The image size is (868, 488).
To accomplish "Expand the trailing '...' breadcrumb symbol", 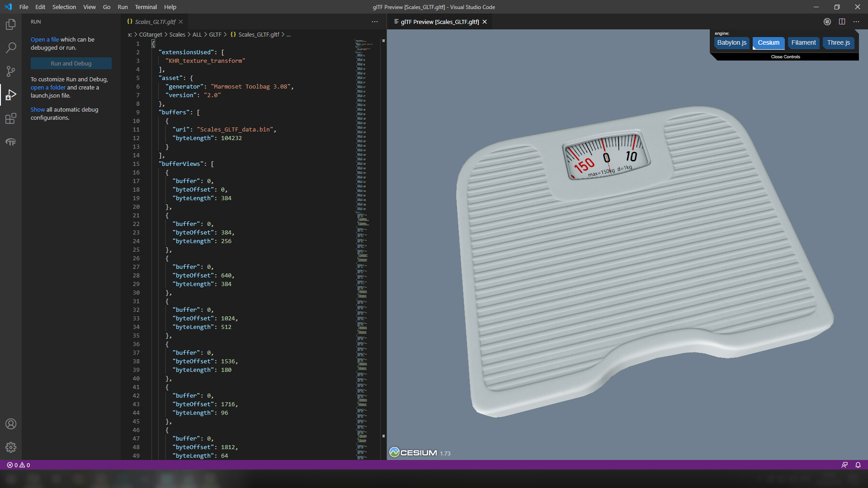I will 288,35.
